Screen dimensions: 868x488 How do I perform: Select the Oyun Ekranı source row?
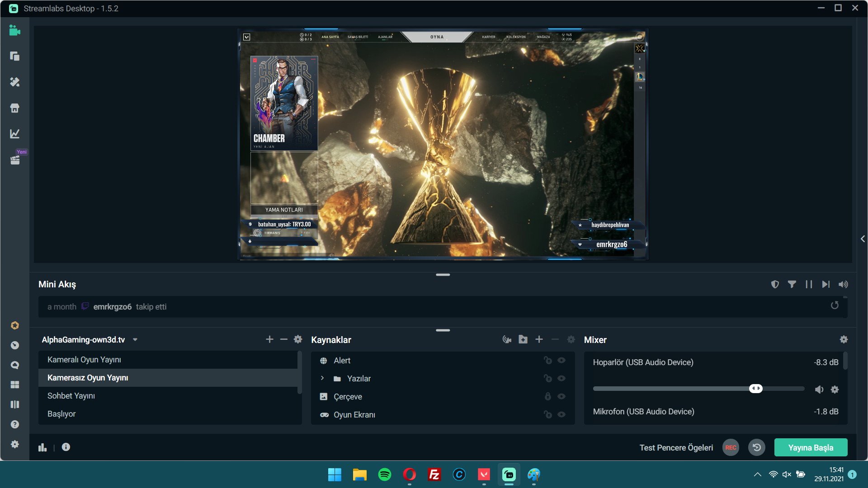tap(443, 415)
